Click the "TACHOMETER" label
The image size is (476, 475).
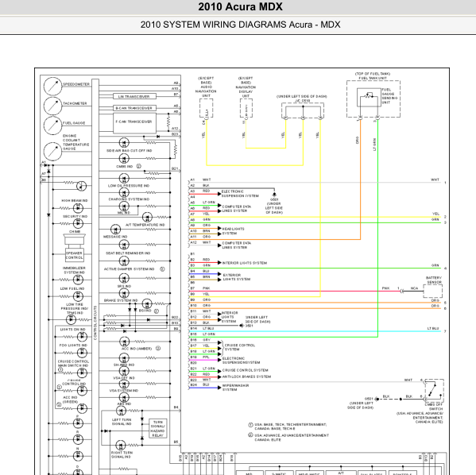click(75, 103)
